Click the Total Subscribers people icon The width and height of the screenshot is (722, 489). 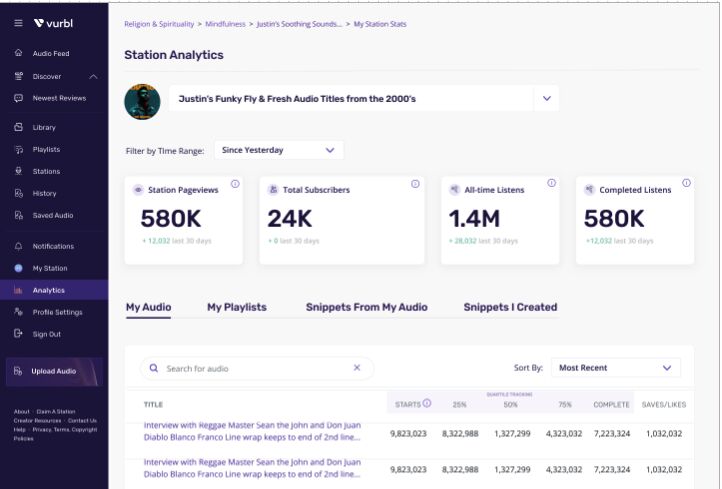click(273, 189)
